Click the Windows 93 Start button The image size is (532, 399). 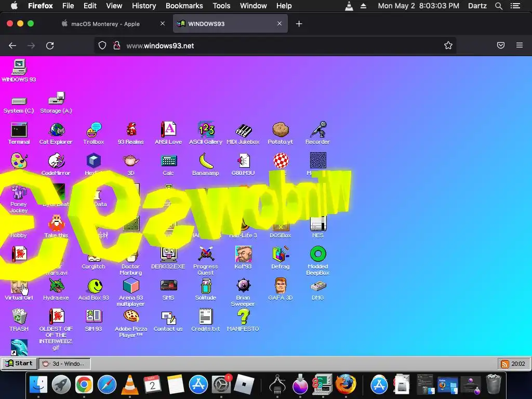click(19, 363)
